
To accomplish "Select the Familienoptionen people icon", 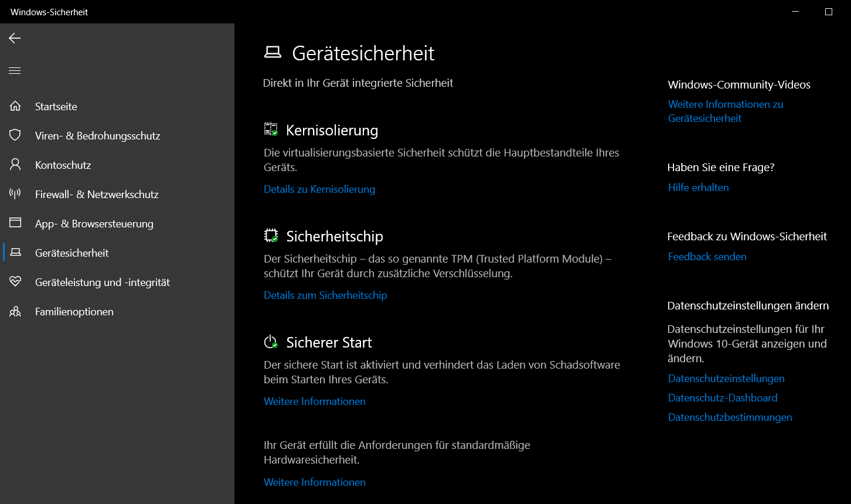I will pos(15,311).
